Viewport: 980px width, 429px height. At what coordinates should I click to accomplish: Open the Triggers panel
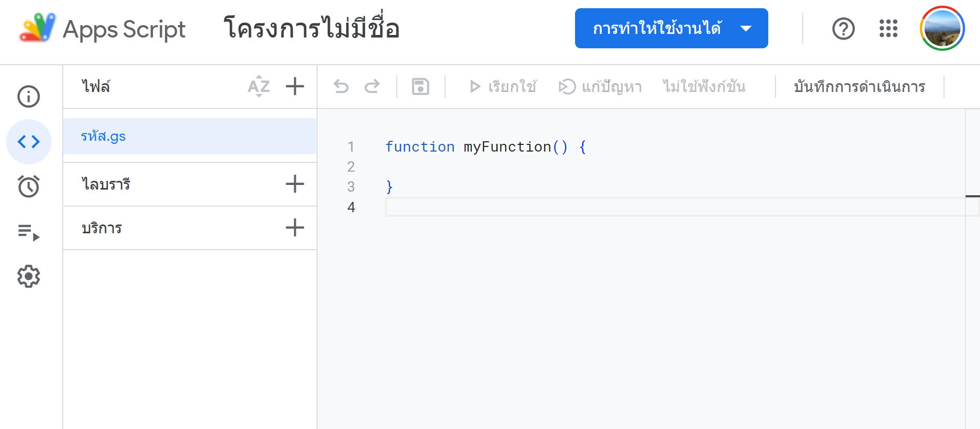click(x=29, y=186)
